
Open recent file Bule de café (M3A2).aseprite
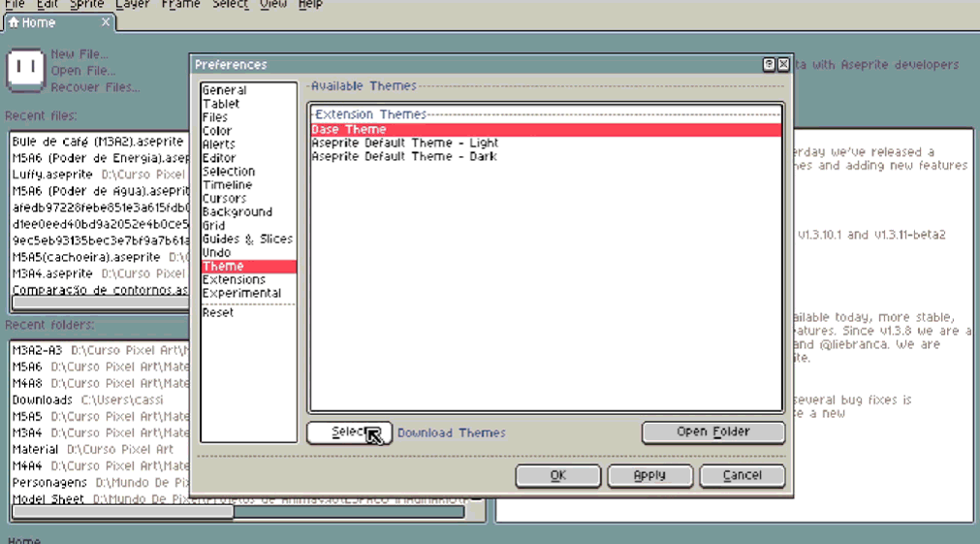tap(100, 142)
